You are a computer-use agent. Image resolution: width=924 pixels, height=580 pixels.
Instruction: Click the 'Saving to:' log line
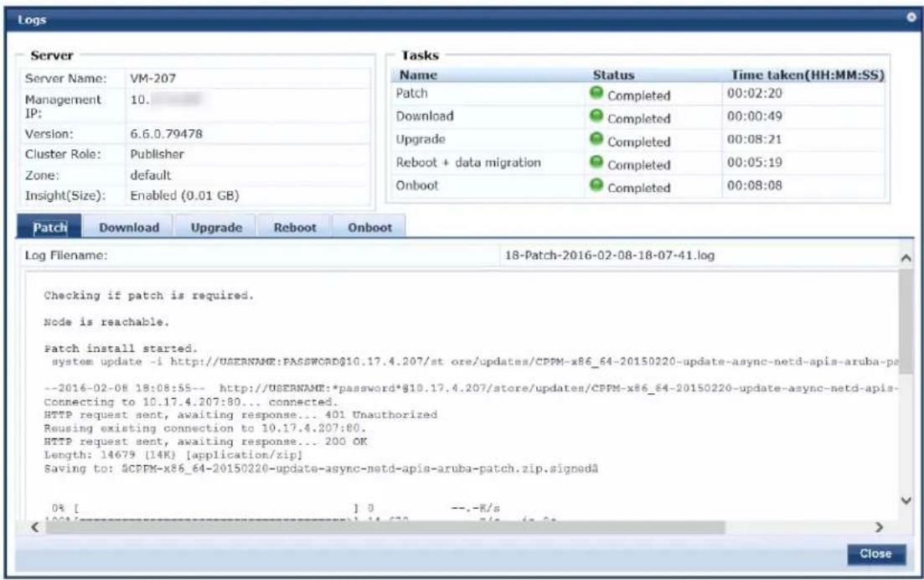(321, 469)
